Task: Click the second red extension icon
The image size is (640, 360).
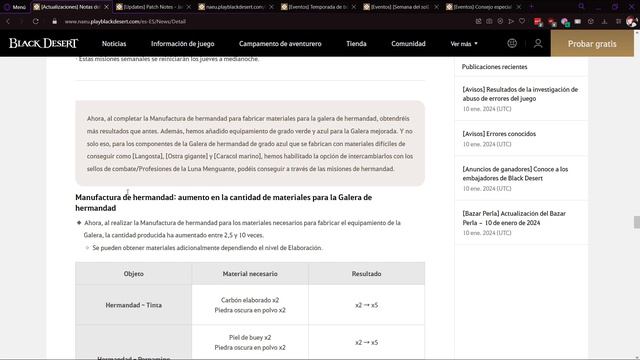Action: [x=552, y=22]
